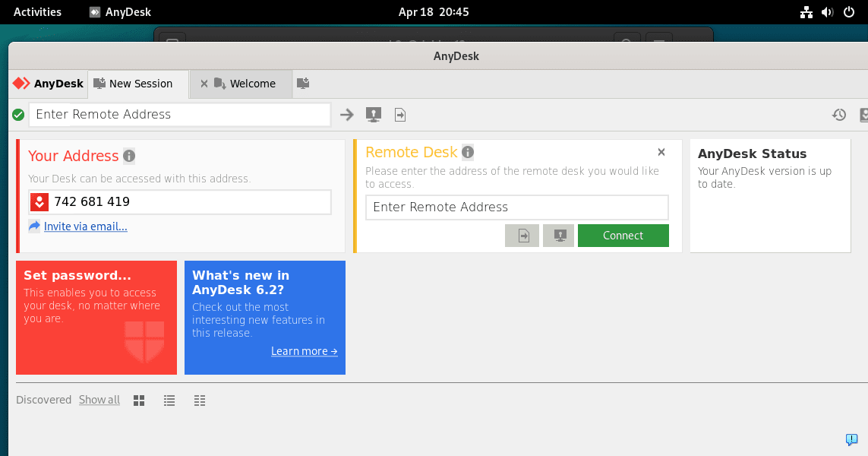This screenshot has width=868, height=456.
Task: Switch Discovered clients to grid view
Action: pos(138,400)
